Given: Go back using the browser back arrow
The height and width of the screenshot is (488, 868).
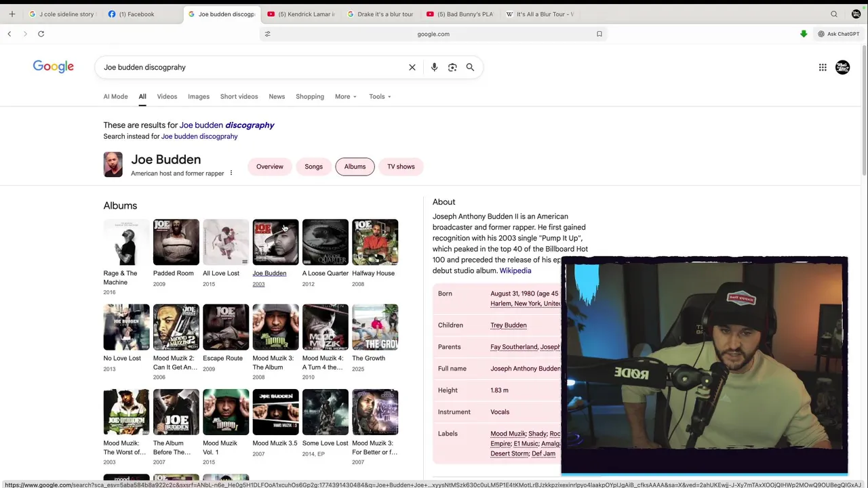Looking at the screenshot, I should tap(9, 34).
